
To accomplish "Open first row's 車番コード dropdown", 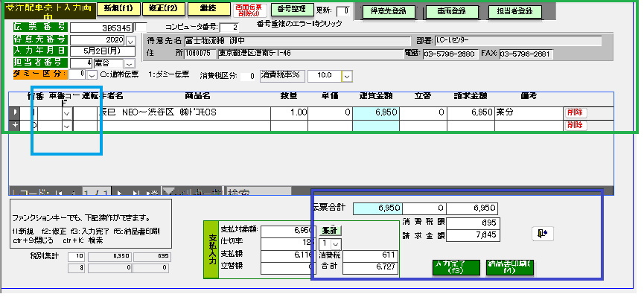I will 67,113.
